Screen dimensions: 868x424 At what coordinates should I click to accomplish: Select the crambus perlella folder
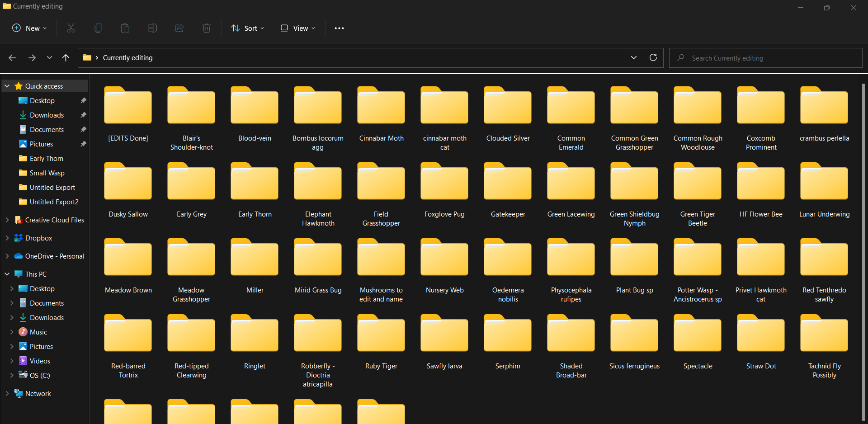point(824,113)
